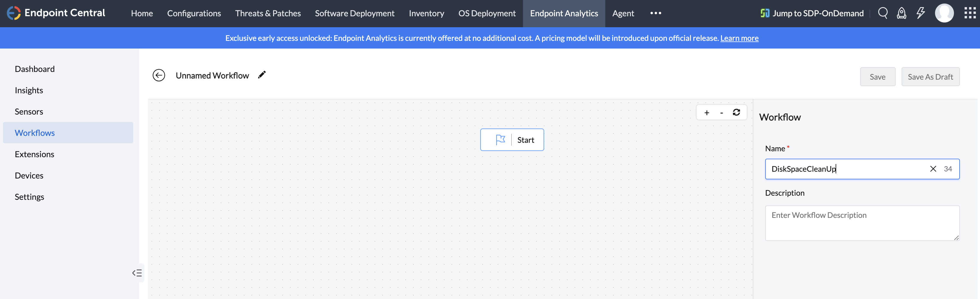Go back using the circled arrow
Viewport: 980px width, 299px height.
point(159,75)
